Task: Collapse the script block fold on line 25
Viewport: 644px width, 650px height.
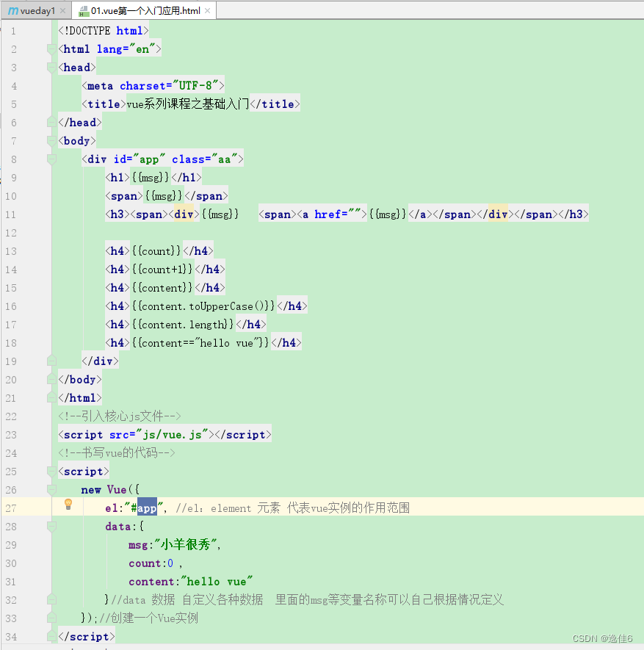Action: 51,472
